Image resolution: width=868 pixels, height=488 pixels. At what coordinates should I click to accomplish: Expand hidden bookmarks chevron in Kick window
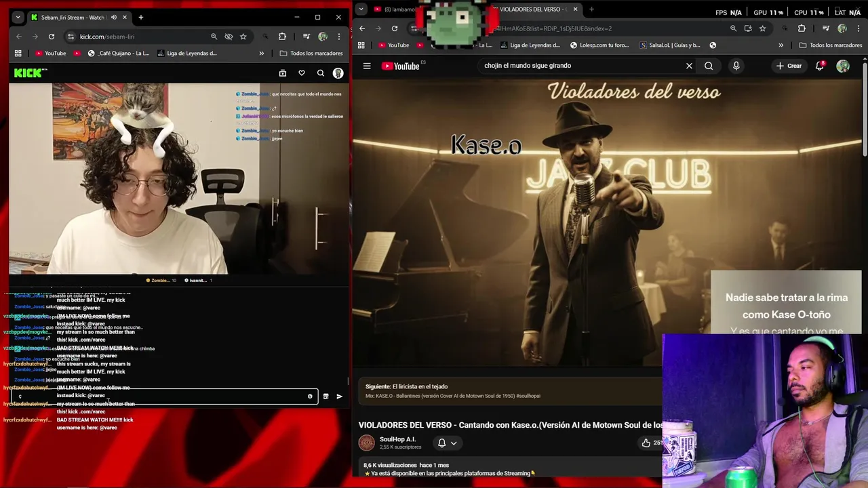pos(262,53)
